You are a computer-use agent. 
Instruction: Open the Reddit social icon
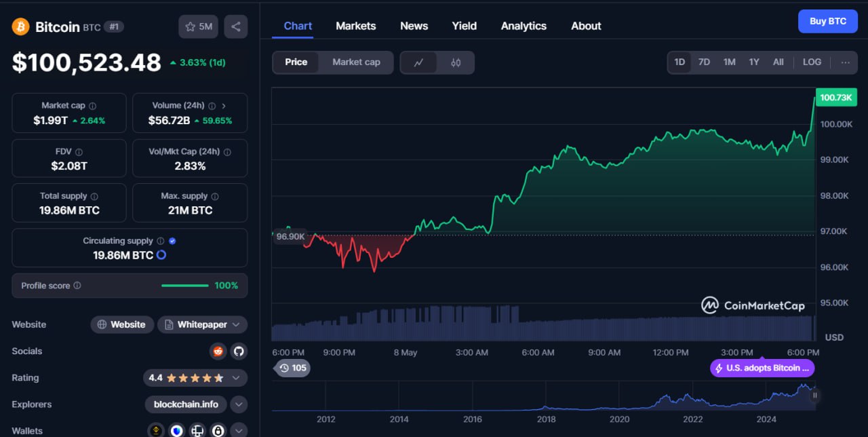tap(218, 351)
